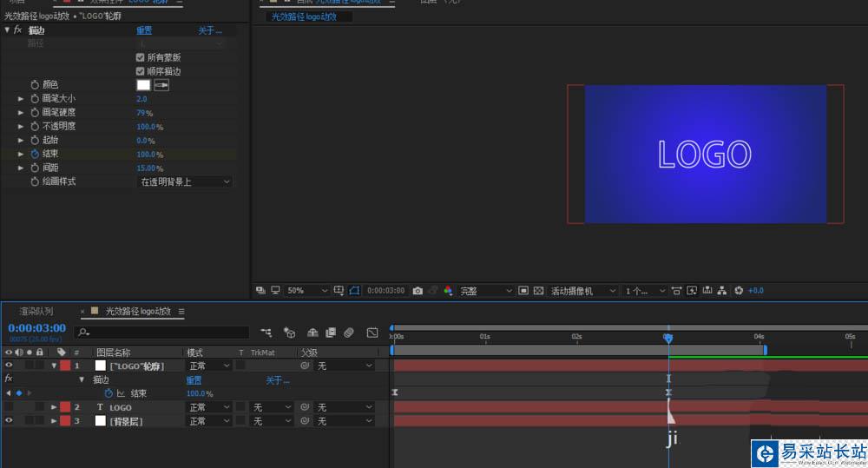Toggle stopwatch for 绘画样式 property
868x468 pixels.
pos(35,181)
